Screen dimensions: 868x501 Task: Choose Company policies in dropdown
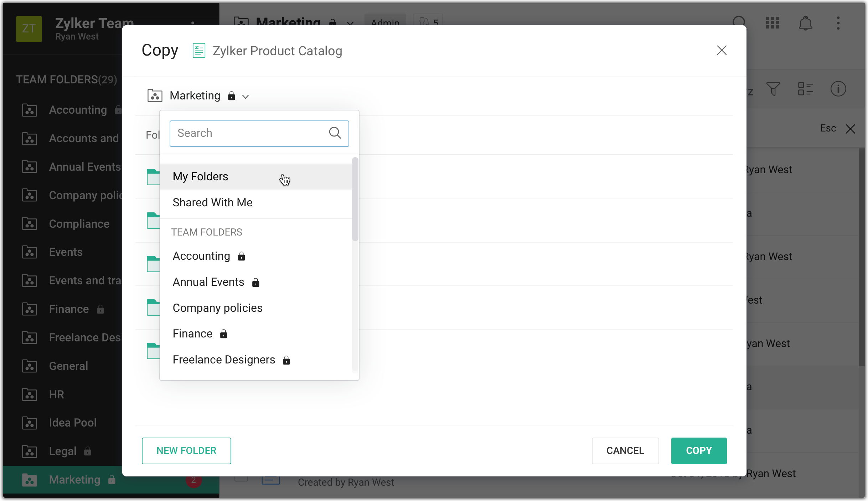[x=218, y=308]
